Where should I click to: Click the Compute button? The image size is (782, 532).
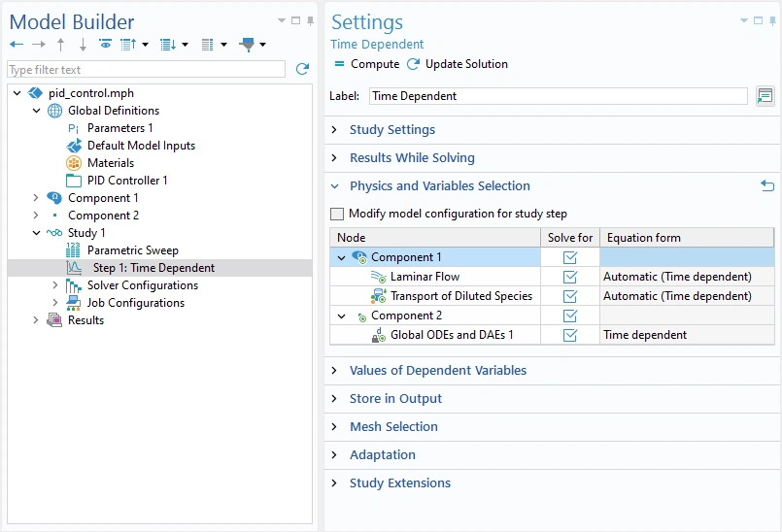(x=367, y=64)
